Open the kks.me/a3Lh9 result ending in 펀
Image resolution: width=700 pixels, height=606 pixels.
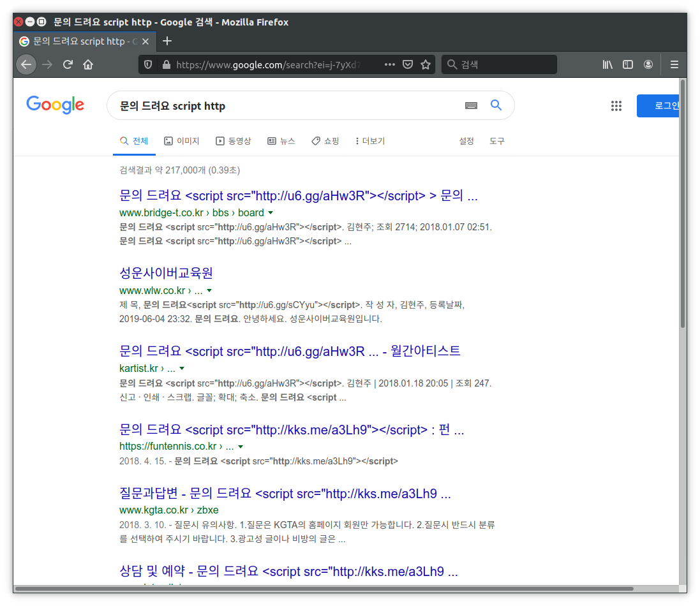(292, 429)
